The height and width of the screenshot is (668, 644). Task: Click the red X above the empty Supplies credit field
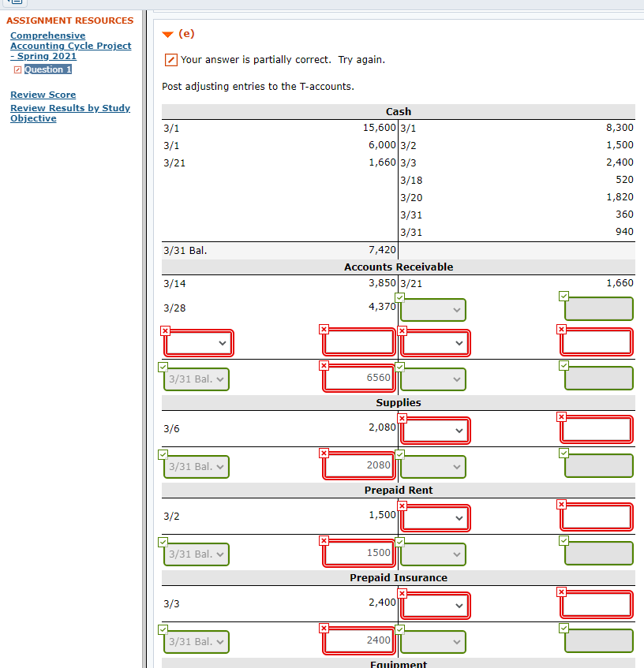(x=561, y=417)
